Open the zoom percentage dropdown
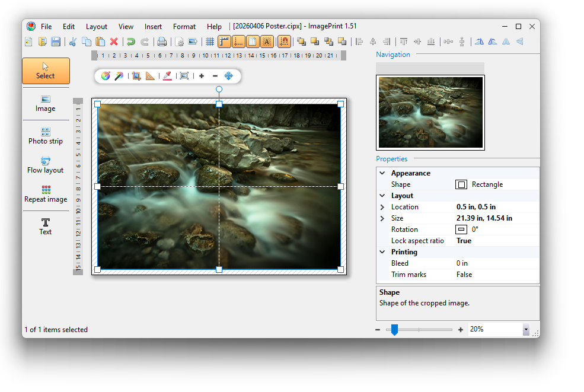Screen dimensions: 584x392 coord(525,330)
